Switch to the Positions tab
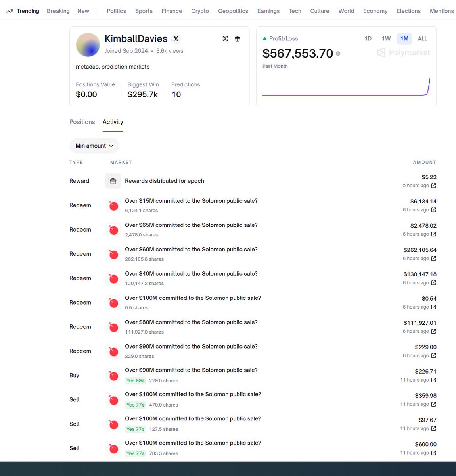The height and width of the screenshot is (476, 456). pyautogui.click(x=82, y=122)
